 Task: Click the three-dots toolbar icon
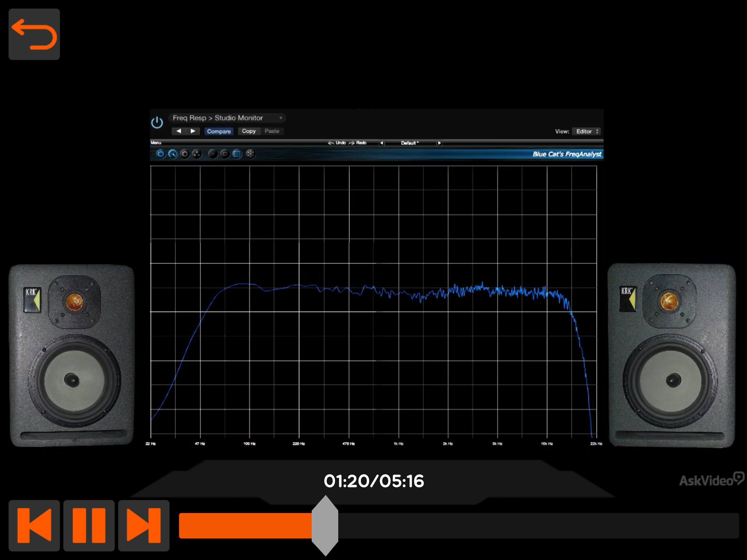pos(197,154)
